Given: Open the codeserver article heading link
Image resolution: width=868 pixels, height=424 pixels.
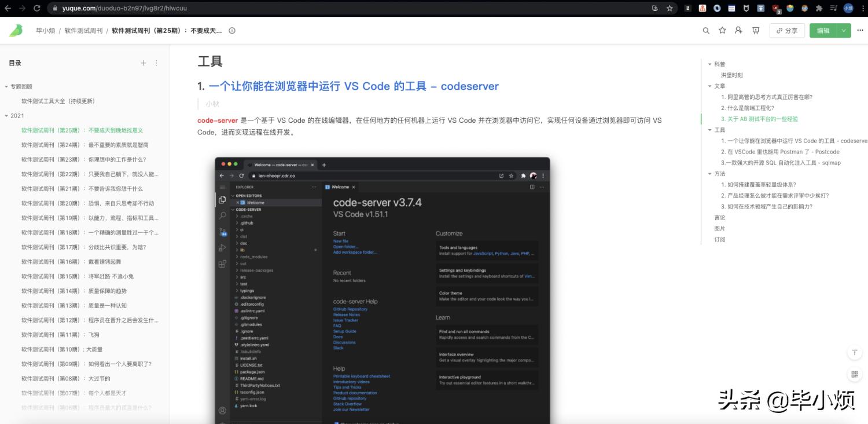Looking at the screenshot, I should pos(354,86).
